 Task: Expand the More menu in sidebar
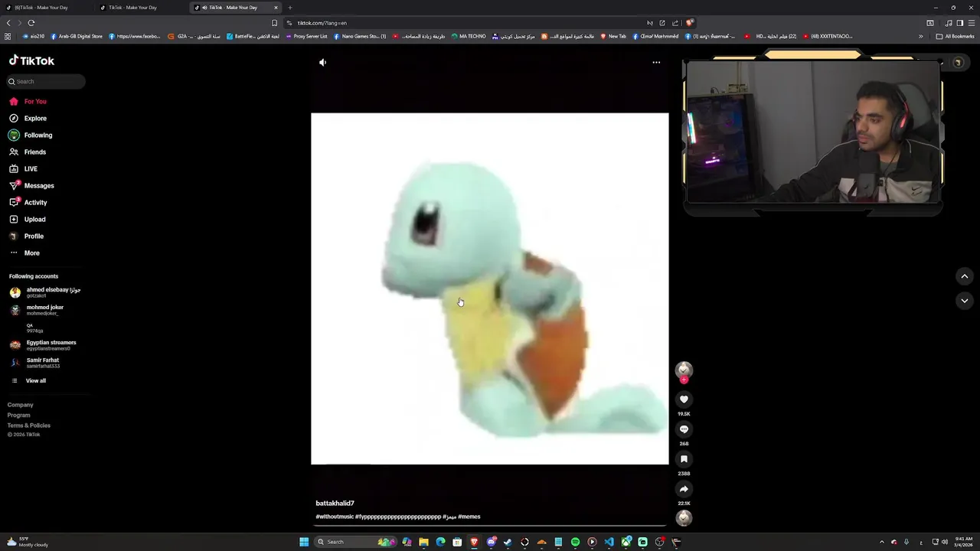pos(24,253)
